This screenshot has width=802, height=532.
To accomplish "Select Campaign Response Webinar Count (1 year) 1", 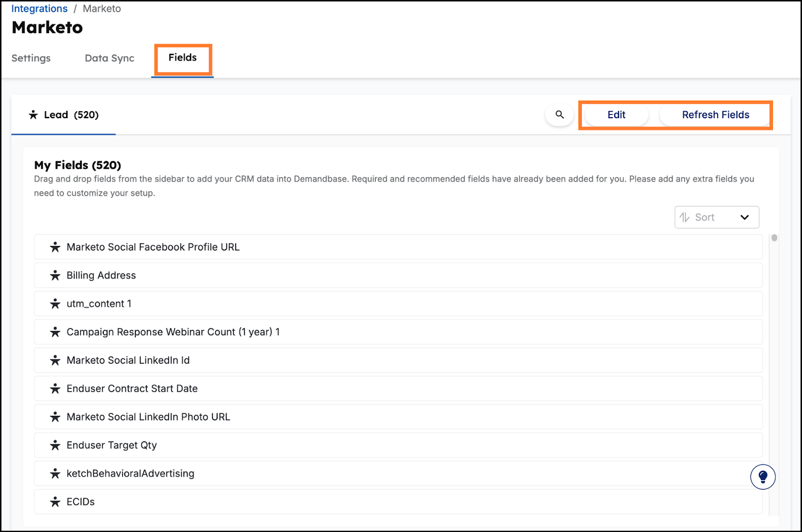I will [x=398, y=332].
